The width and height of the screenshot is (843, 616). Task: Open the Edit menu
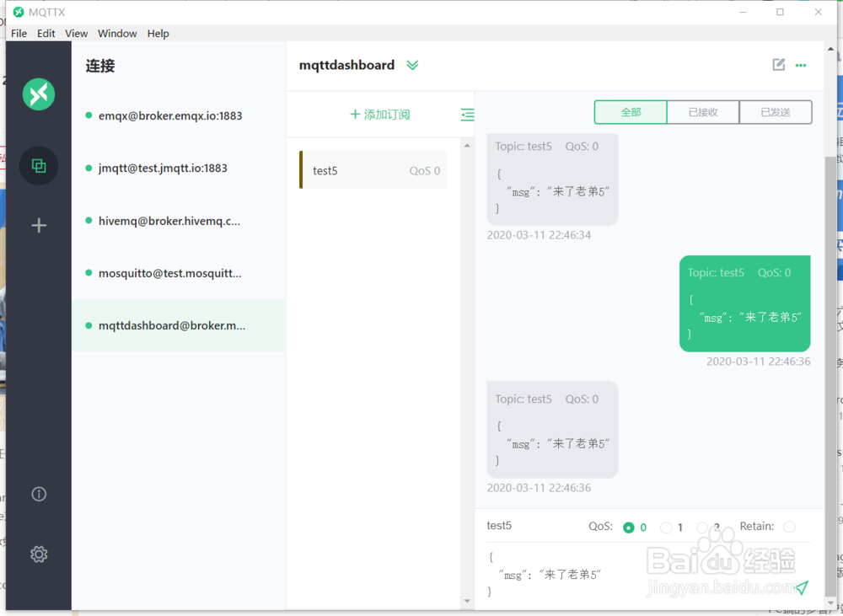[x=46, y=34]
